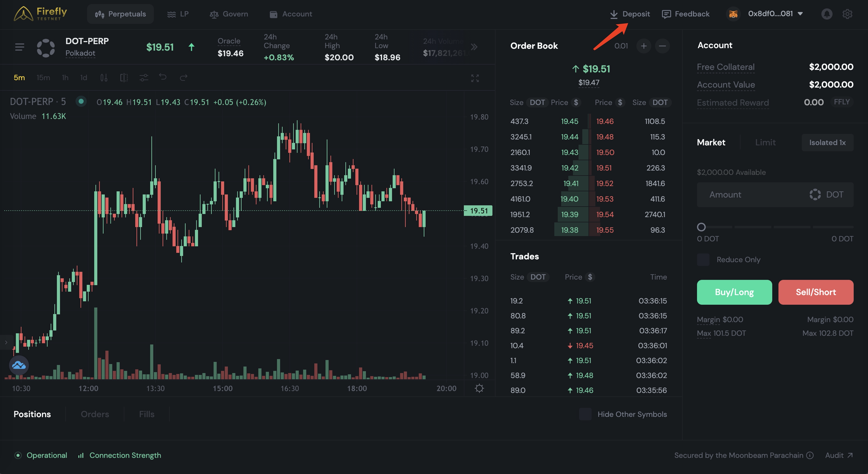Switch to the Orders tab
This screenshot has height=474, width=868.
[95, 414]
